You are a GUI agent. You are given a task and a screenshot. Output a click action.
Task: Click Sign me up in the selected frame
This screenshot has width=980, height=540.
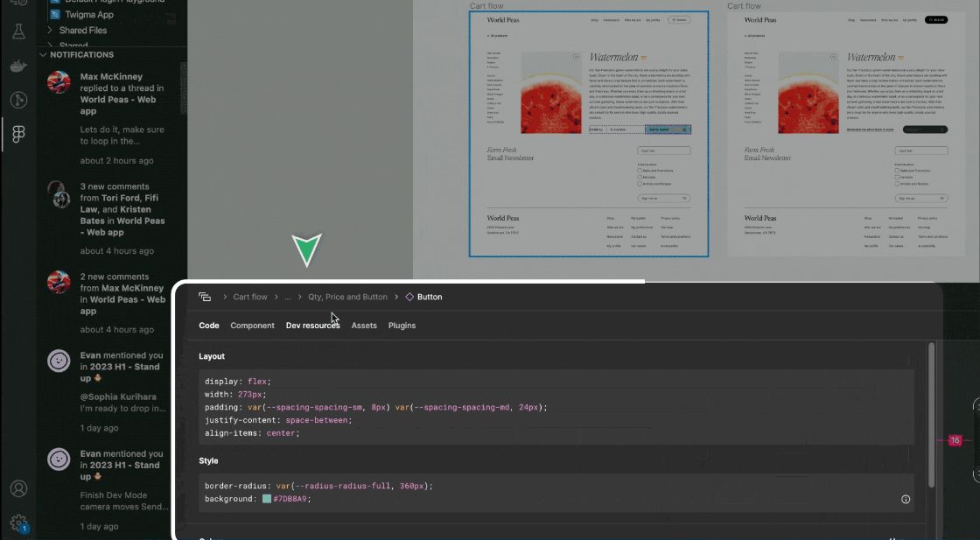tap(664, 198)
